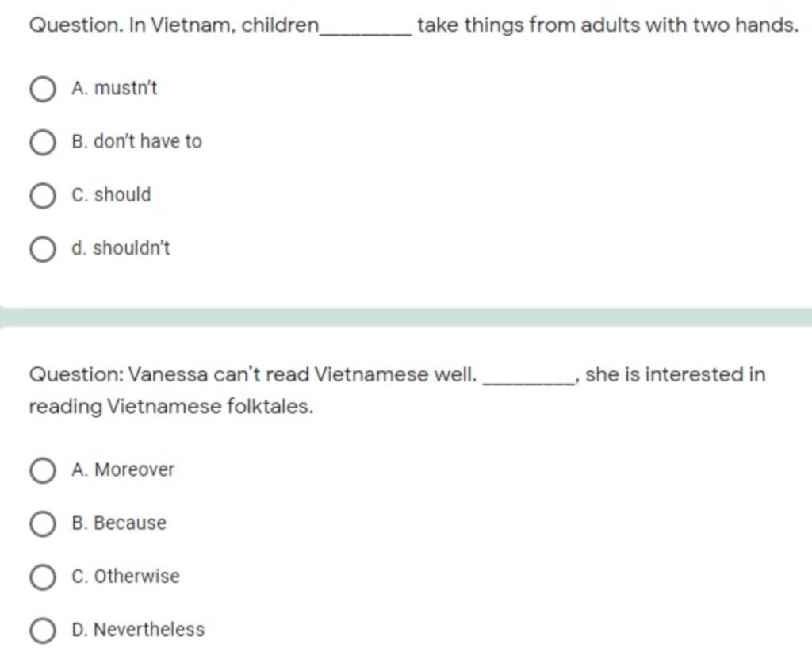
Task: Select the D. Nevertheless radio button
Action: 43,630
